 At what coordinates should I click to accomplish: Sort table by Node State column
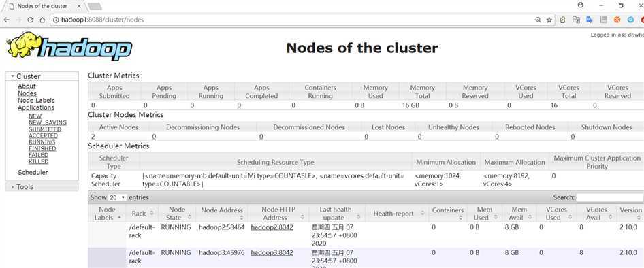177,214
